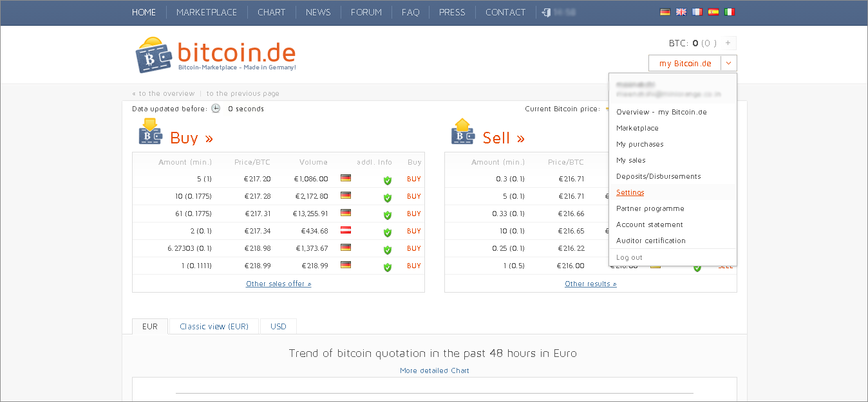868x402 pixels.
Task: Click the Sell » heading link
Action: tap(504, 138)
